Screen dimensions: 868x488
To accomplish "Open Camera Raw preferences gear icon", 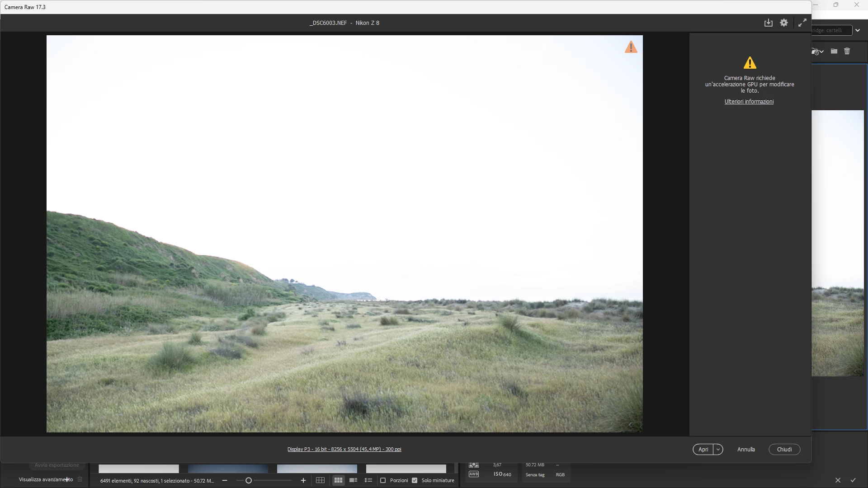I will click(x=784, y=23).
